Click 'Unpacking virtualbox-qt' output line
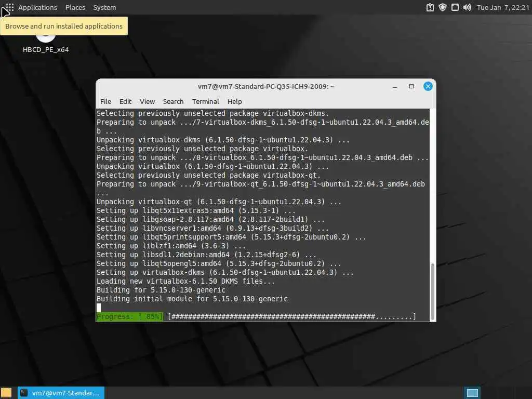 click(x=219, y=202)
